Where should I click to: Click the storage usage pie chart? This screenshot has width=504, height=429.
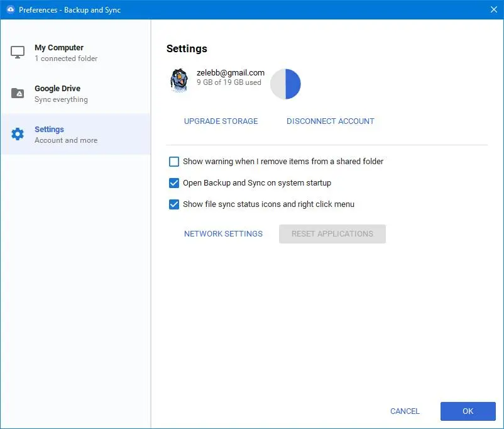point(285,84)
